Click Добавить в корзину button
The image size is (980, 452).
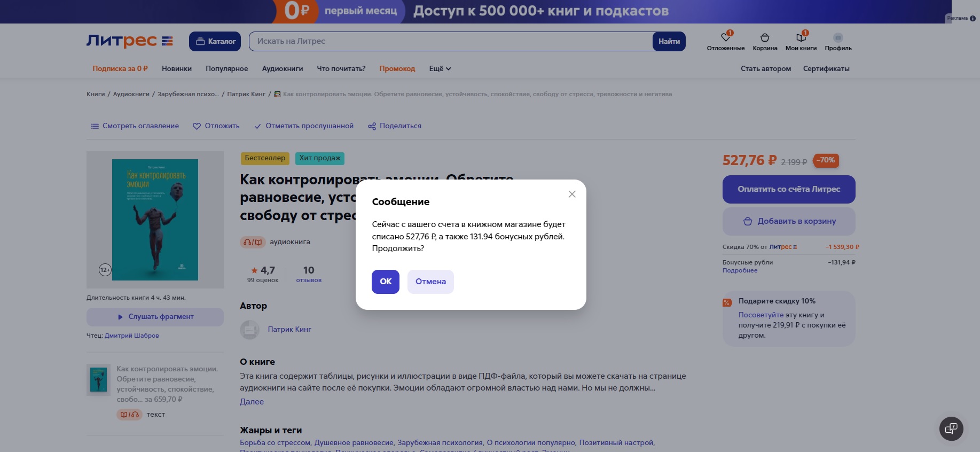coord(789,221)
